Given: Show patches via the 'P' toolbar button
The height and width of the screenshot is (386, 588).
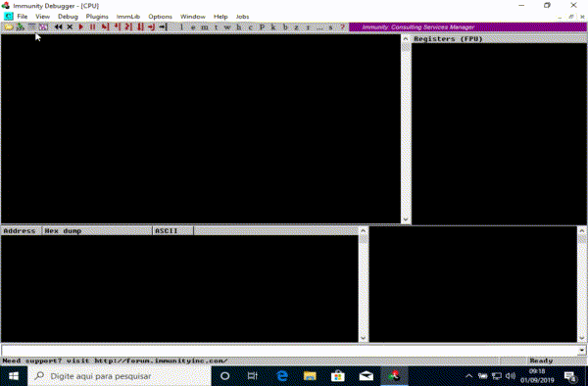Looking at the screenshot, I should [262, 27].
